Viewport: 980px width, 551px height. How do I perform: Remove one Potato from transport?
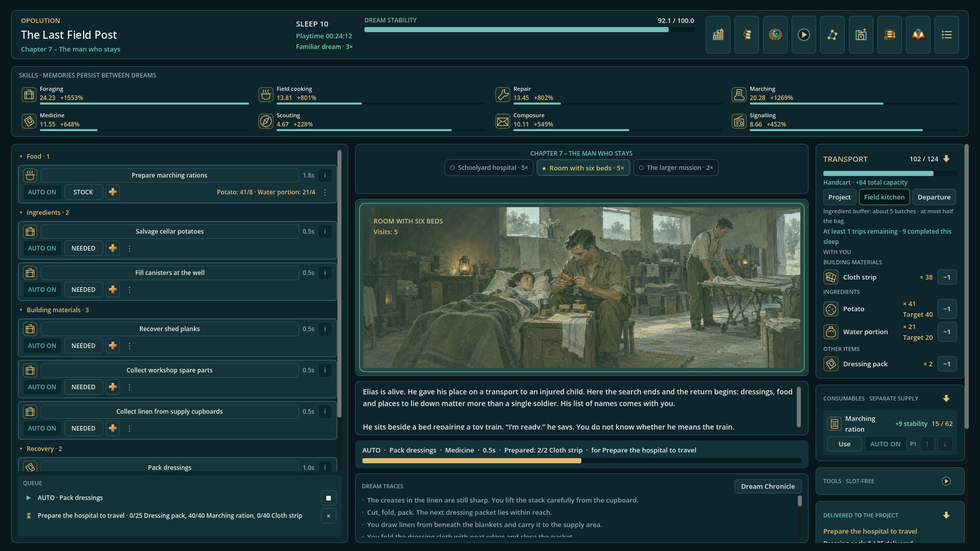[947, 309]
